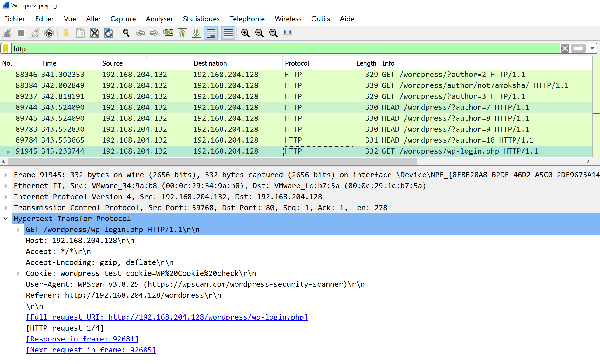Reset text to normal size

coord(273,33)
